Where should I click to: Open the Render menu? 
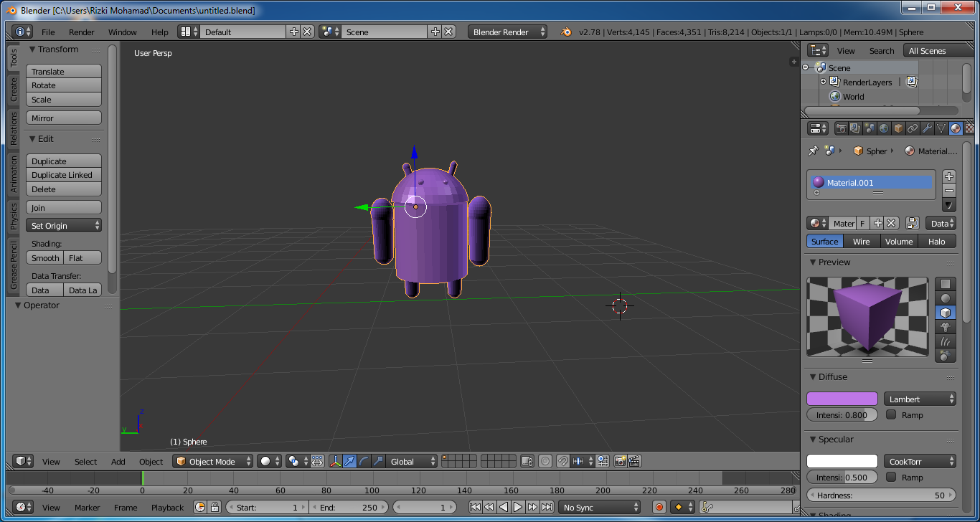[x=82, y=32]
